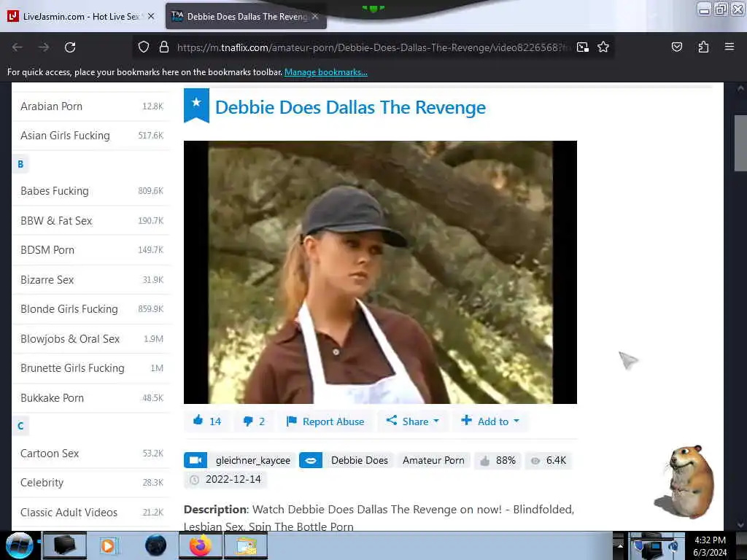Go back using the browser back arrow

(x=18, y=47)
